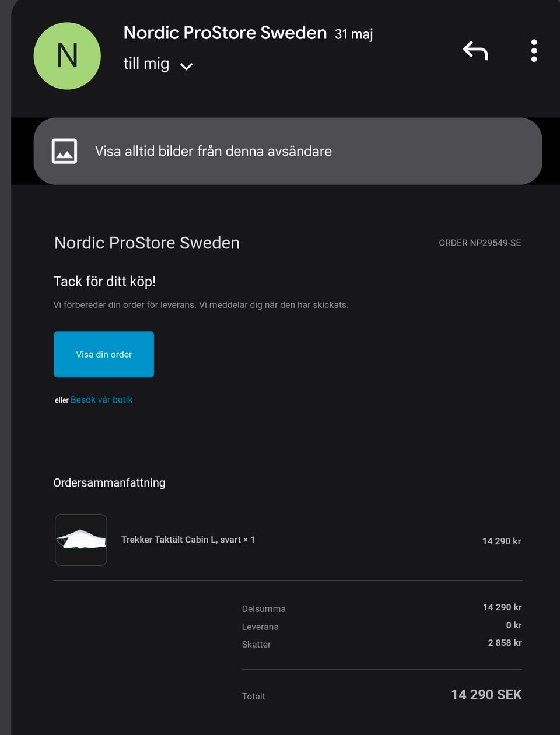This screenshot has width=560, height=735.
Task: Tap the reply arrow icon
Action: [475, 51]
